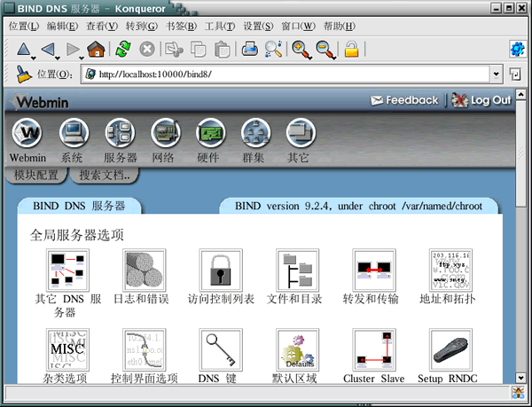The image size is (532, 407).
Task: Reload the page with the green refresh icon
Action: (123, 49)
